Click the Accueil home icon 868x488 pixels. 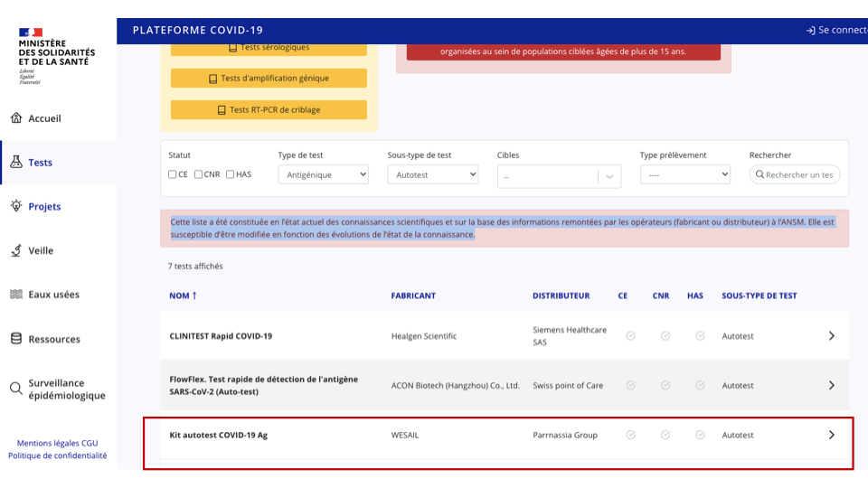(x=16, y=117)
